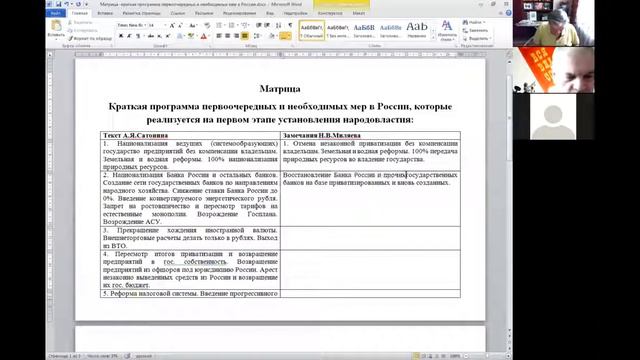Align text right icon
Viewport: 640px width, 360px height.
click(236, 36)
